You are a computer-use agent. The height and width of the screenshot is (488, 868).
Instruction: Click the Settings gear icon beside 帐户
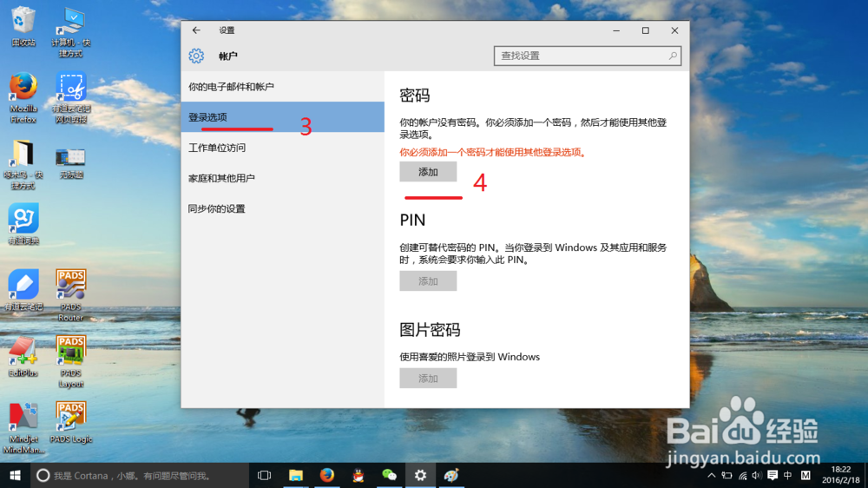point(196,56)
